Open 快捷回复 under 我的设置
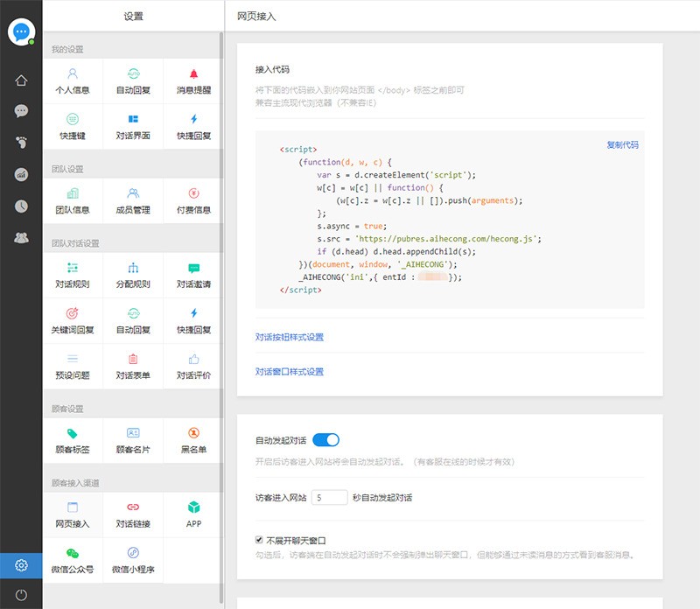700x609 pixels. (193, 127)
